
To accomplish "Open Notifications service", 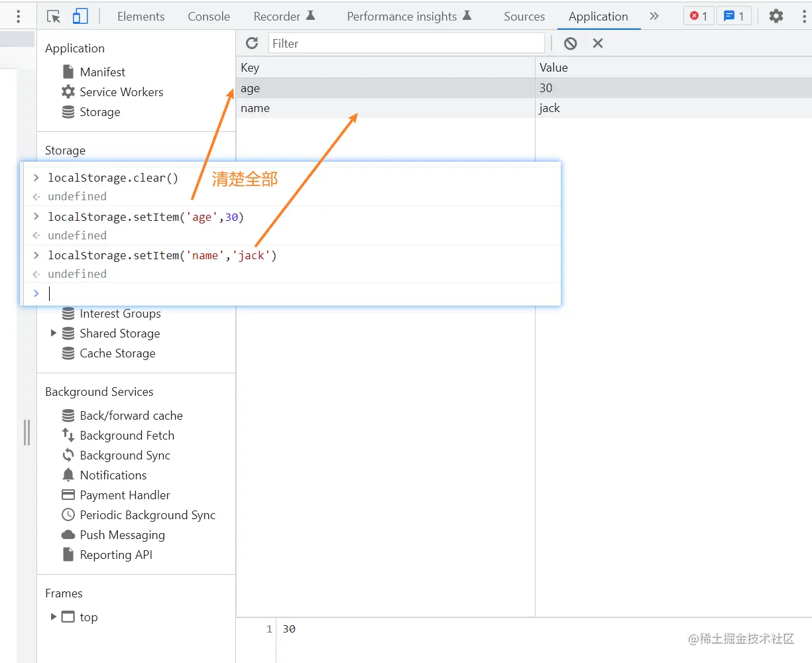I will 113,475.
